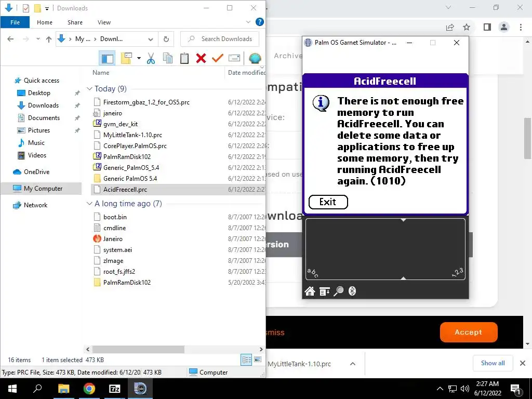Select My Computer in navigation pane
Screen dimensions: 532x399
tap(43, 189)
